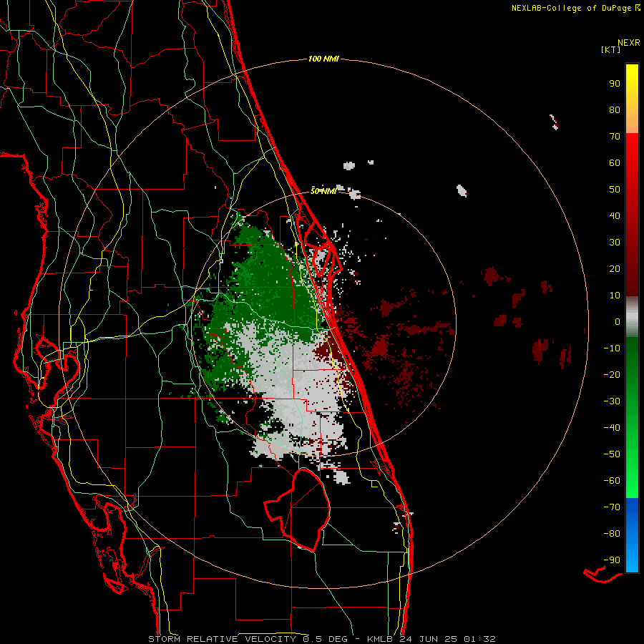
Task: Pick the blue segment at the scale's bottom
Action: [632, 535]
